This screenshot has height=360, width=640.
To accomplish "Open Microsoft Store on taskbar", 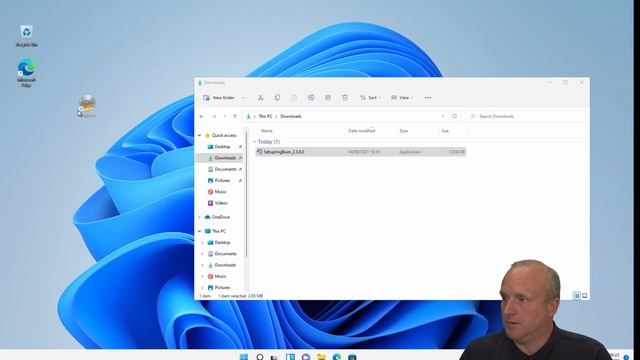I will [x=352, y=357].
